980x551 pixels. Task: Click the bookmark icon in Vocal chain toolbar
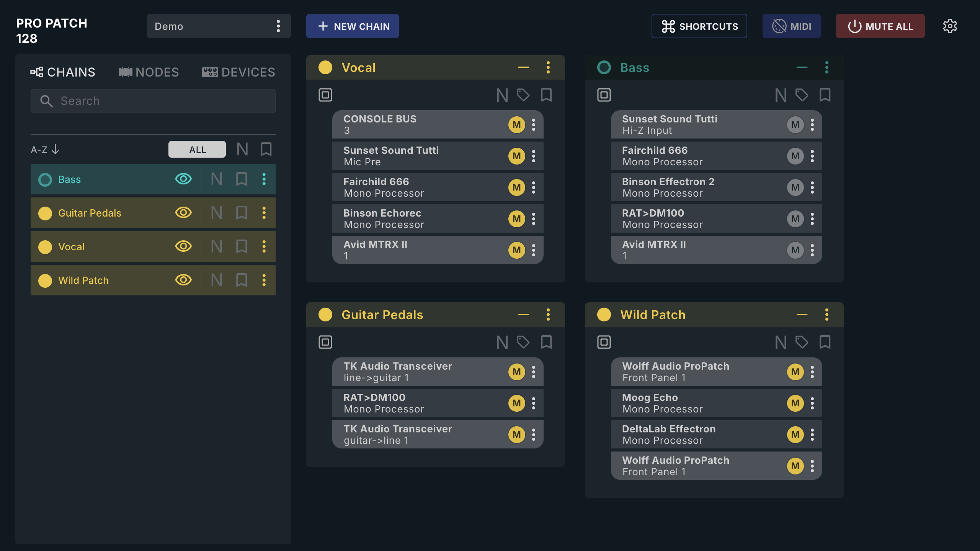(546, 95)
